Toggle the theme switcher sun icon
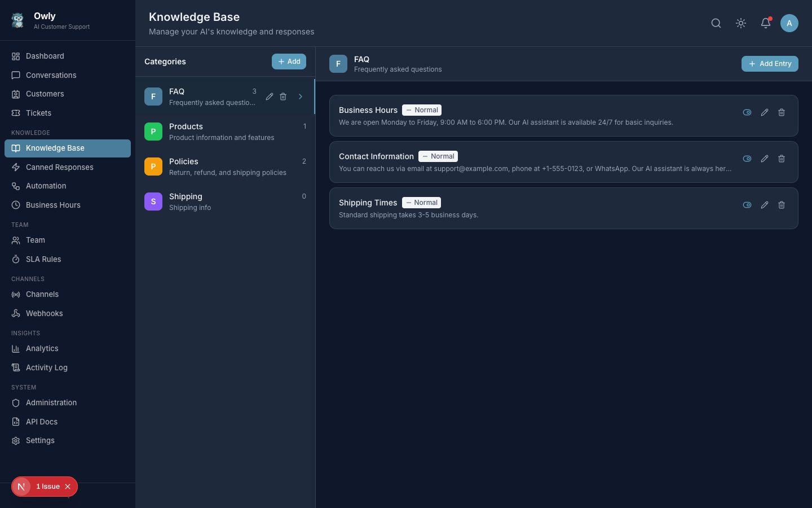The height and width of the screenshot is (508, 812). 740,23
